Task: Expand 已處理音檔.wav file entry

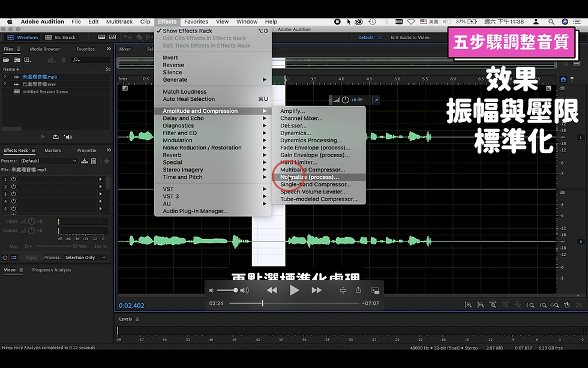Action: [x=5, y=84]
